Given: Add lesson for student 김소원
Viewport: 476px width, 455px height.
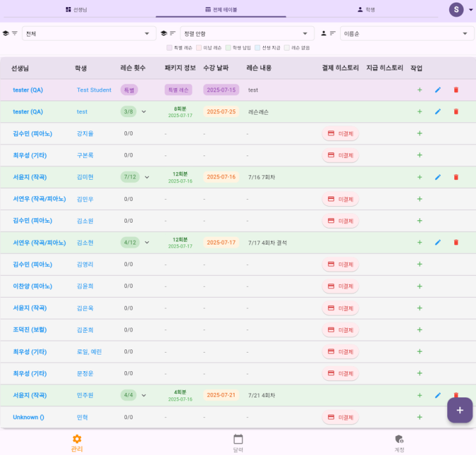Looking at the screenshot, I should click(x=420, y=221).
